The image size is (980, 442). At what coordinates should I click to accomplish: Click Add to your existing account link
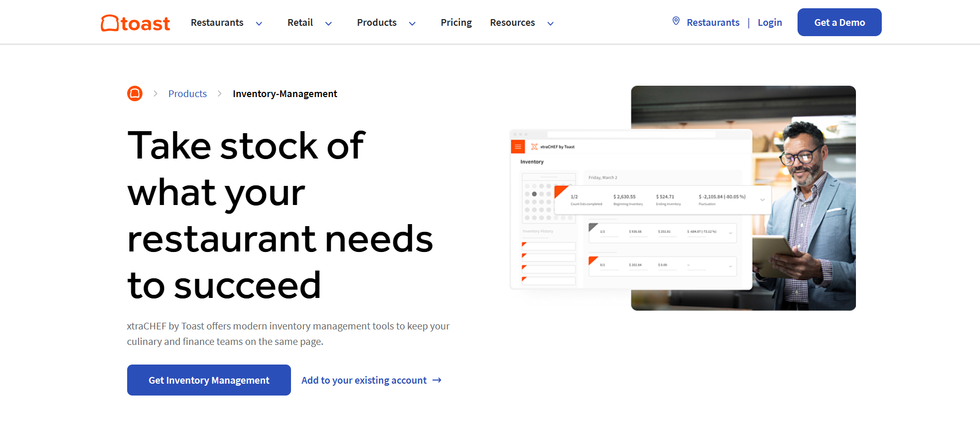[364, 381]
